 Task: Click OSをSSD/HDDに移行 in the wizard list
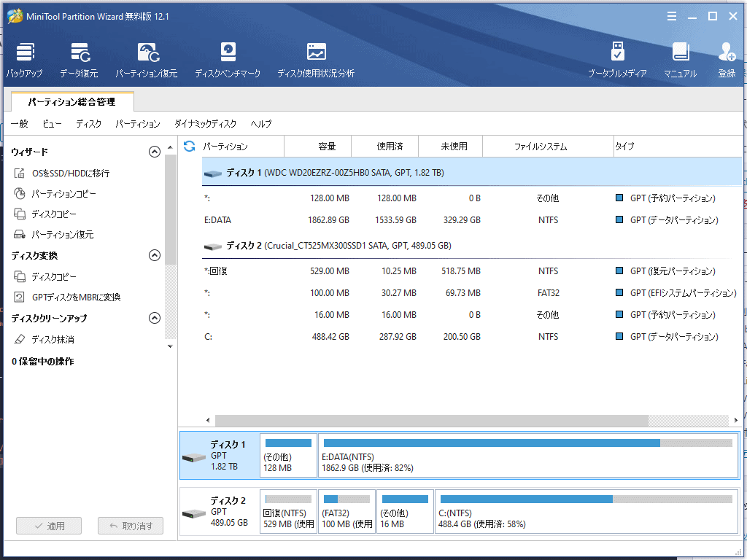(x=71, y=174)
